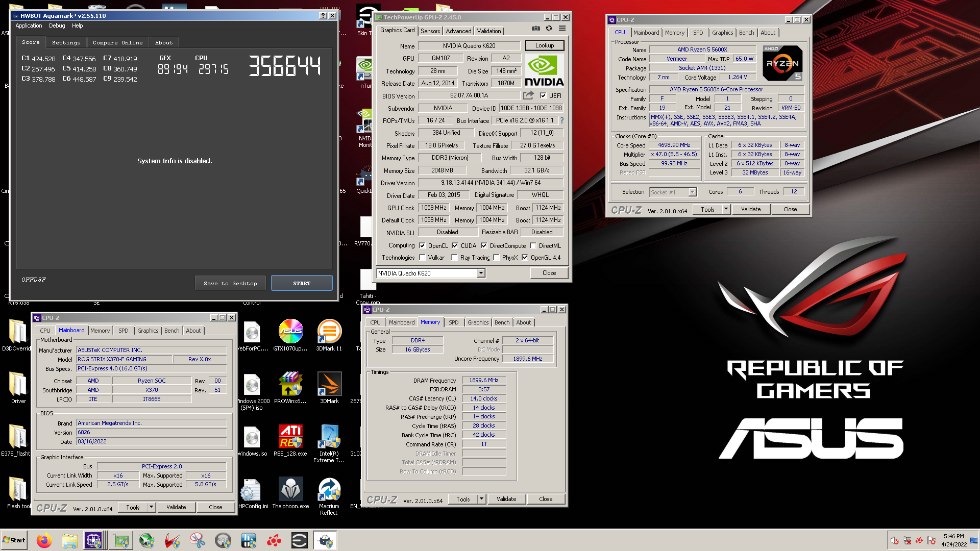Toggle the OpenGL 4.4 checkbox
Screen dimensions: 980x551
[x=525, y=258]
